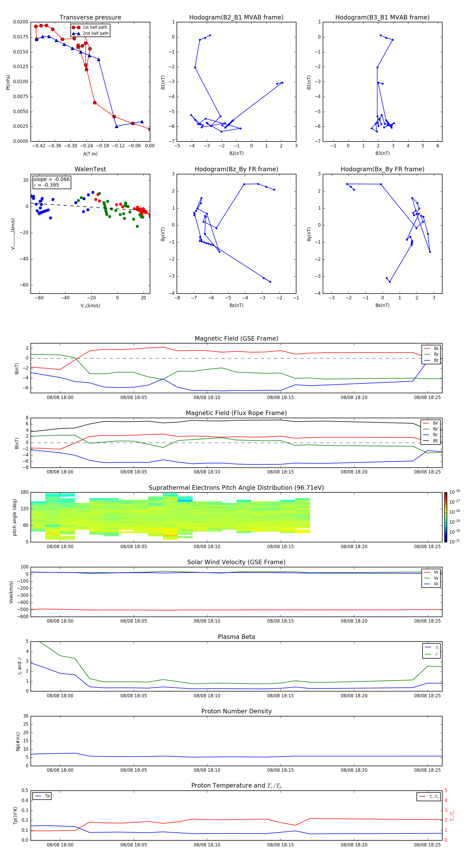The height and width of the screenshot is (868, 473).
Task: Click "08/08 18:25" tick in Proton Temperature plot
Action: 427,845
